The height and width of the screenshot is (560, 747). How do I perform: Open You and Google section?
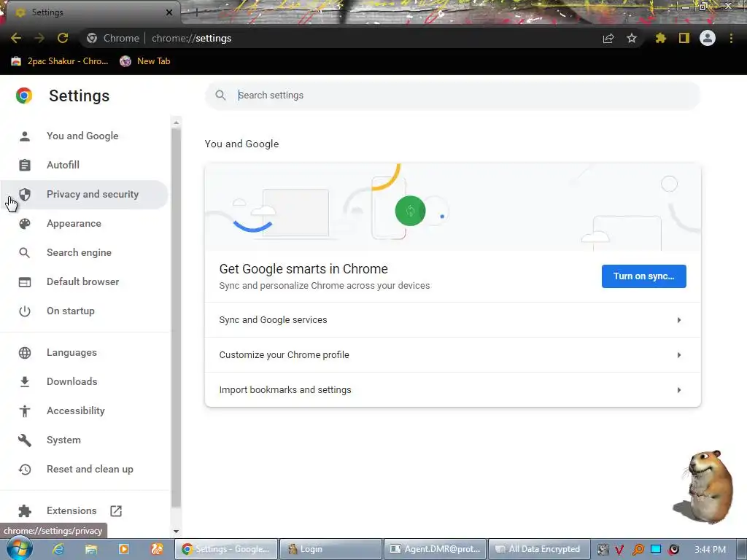point(84,136)
